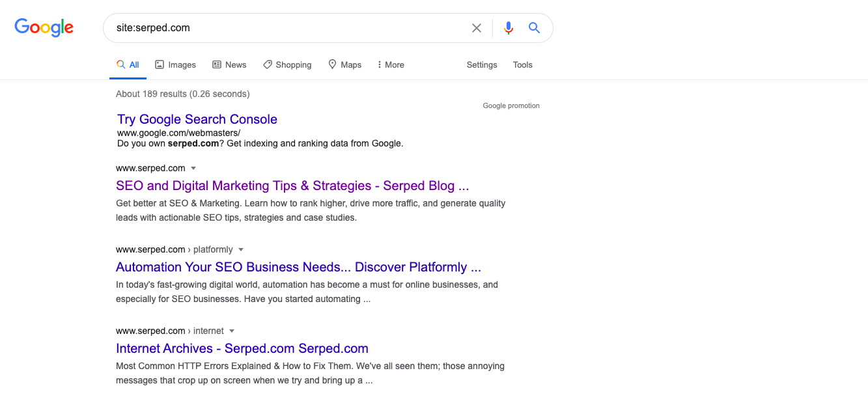Expand dropdown arrow beside the internet URL

(x=232, y=331)
